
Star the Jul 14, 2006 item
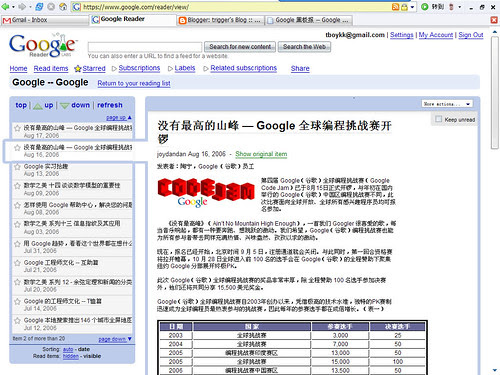[x=17, y=301]
